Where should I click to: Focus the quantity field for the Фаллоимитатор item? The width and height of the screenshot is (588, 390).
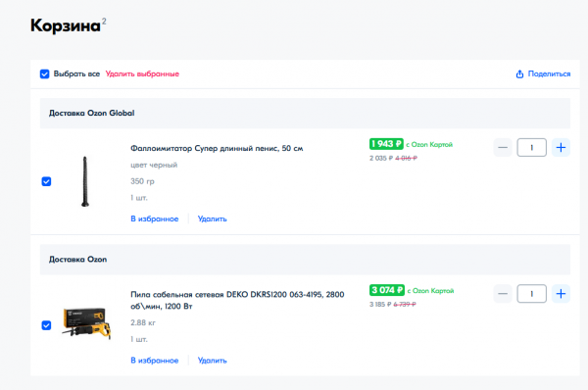tap(532, 147)
